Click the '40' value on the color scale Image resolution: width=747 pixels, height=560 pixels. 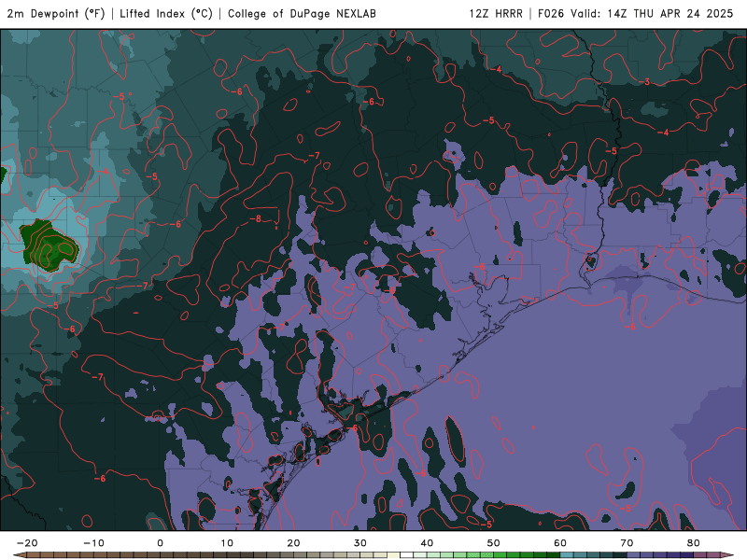coord(427,543)
